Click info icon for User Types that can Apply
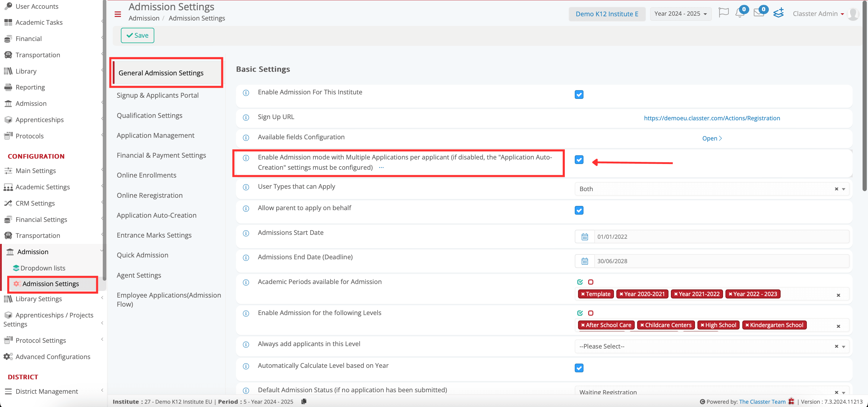 pyautogui.click(x=246, y=187)
